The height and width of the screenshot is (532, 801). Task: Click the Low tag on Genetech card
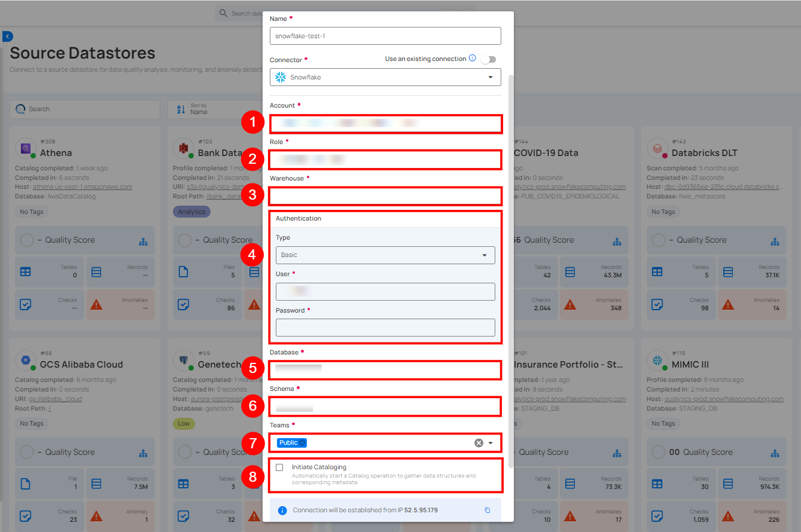pos(184,423)
